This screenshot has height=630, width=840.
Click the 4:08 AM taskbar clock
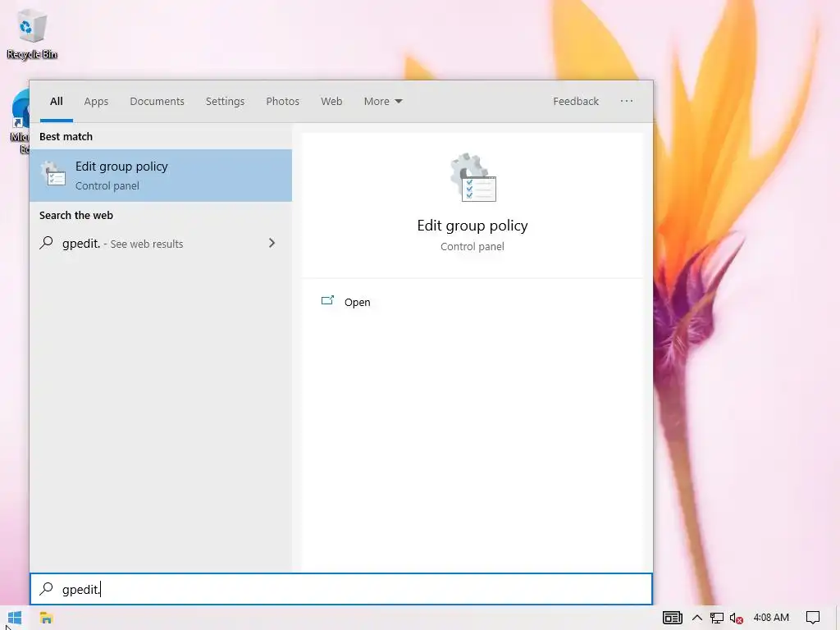771,618
